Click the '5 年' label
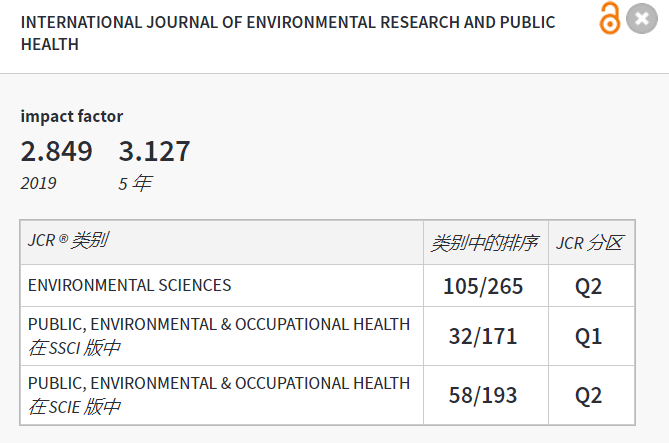Image resolution: width=669 pixels, height=443 pixels. point(135,183)
